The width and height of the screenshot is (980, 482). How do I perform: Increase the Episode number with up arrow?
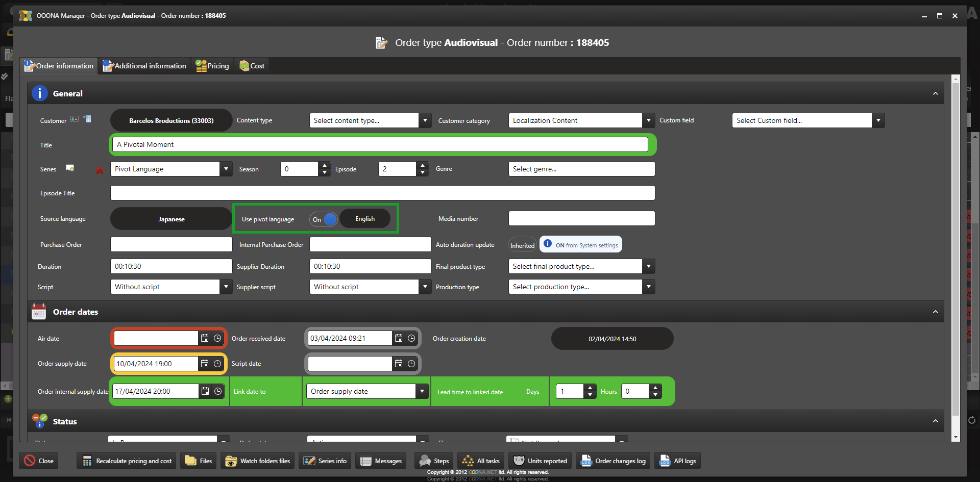(423, 165)
